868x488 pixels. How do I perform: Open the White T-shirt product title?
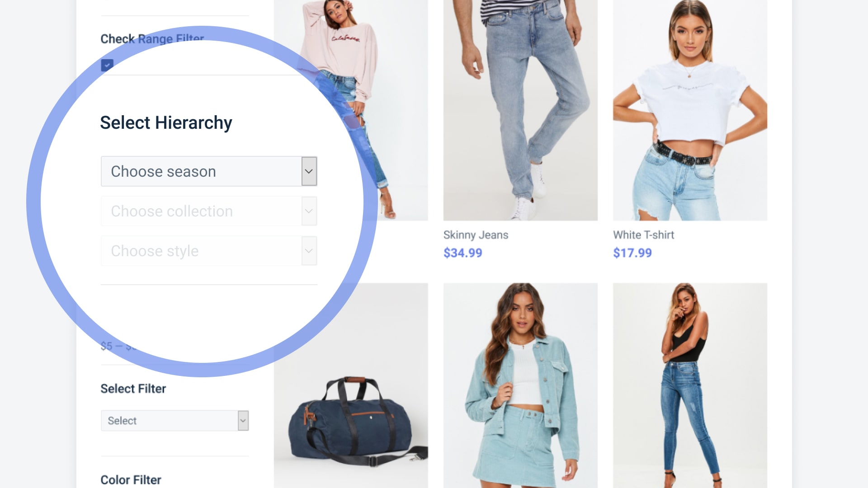(643, 235)
